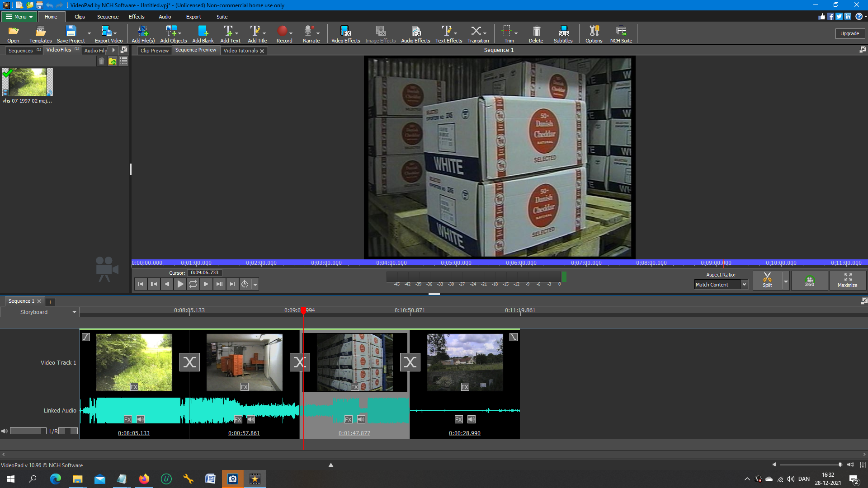This screenshot has height=488, width=868.
Task: Click the 0:00:28.990 clip duration link
Action: (x=465, y=433)
